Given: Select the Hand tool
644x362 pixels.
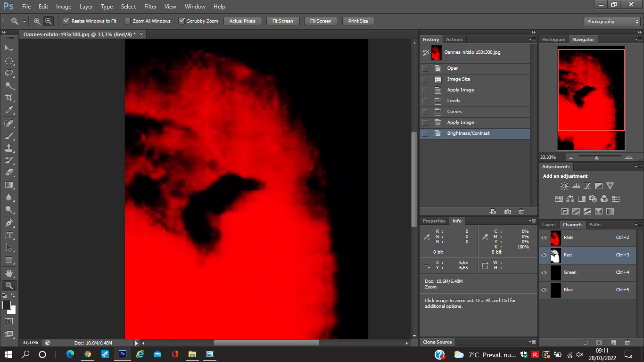Looking at the screenshot, I should pyautogui.click(x=9, y=273).
